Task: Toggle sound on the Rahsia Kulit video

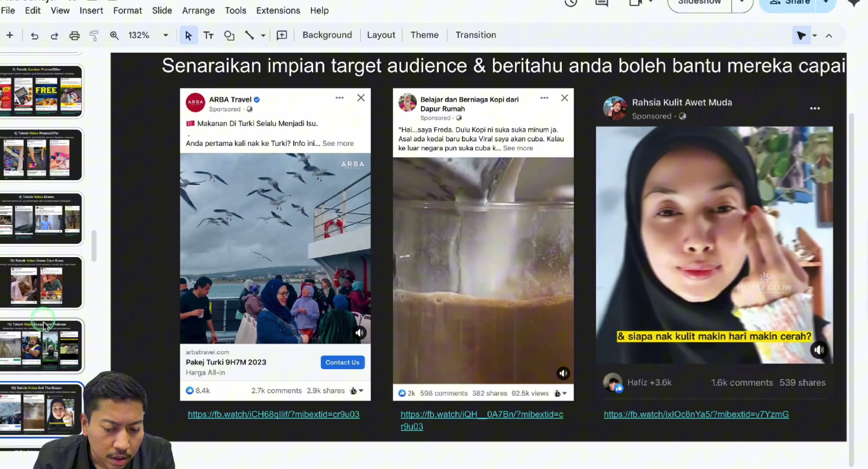Action: (819, 350)
